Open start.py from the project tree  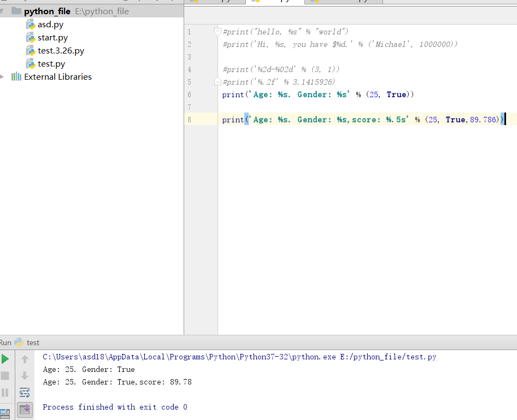coord(53,38)
